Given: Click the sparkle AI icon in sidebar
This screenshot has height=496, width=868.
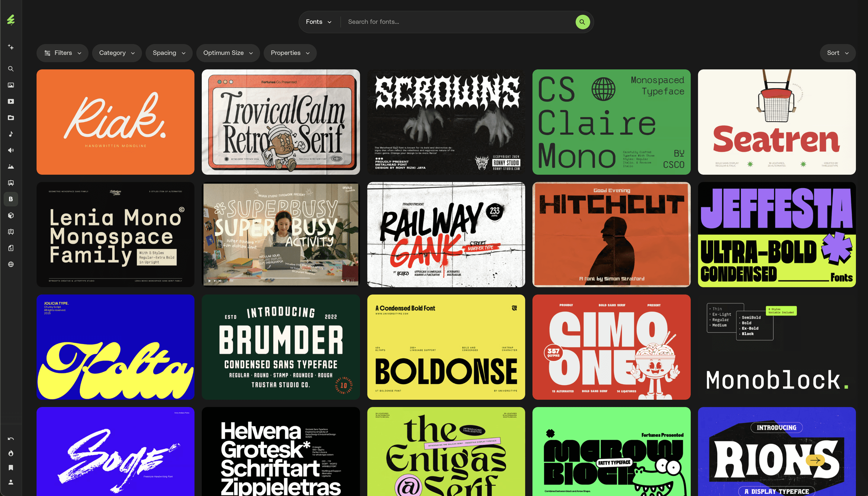Looking at the screenshot, I should 11,47.
